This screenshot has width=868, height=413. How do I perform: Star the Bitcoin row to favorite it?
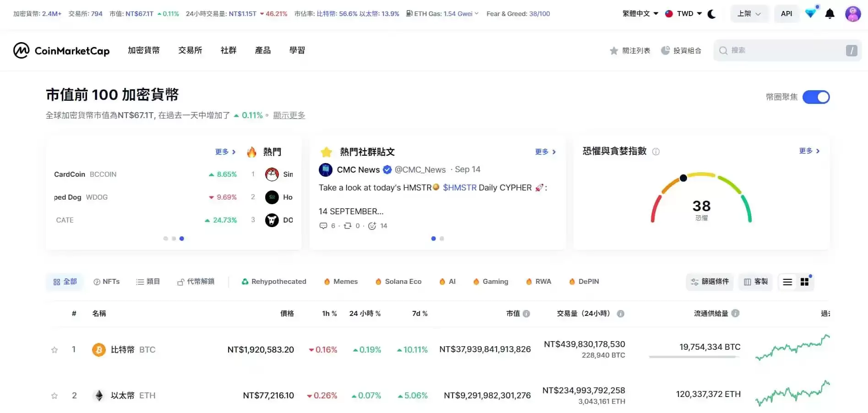(55, 349)
